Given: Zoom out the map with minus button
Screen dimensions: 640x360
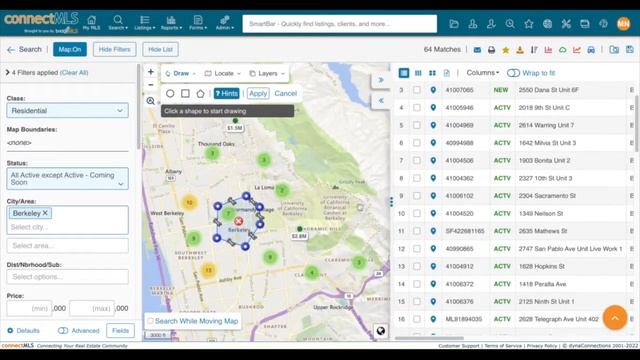Looking at the screenshot, I should tap(151, 85).
